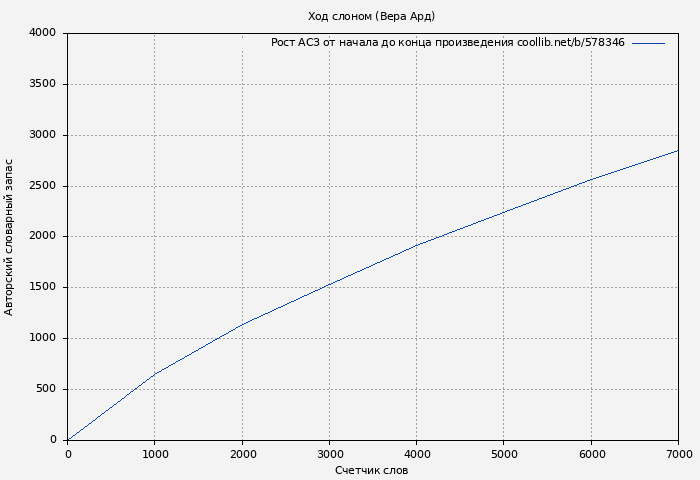Click the y-axis tick label 500
This screenshot has height=480, width=700.
(46, 389)
